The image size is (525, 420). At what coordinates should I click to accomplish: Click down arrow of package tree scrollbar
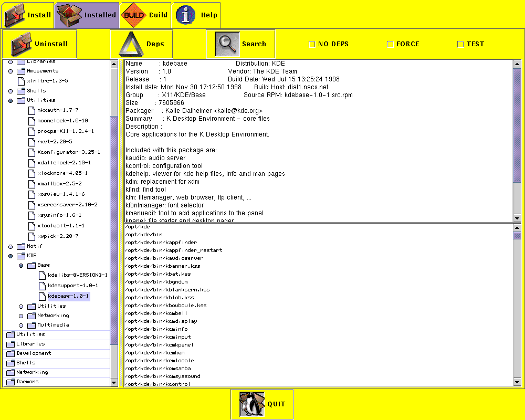pyautogui.click(x=114, y=383)
